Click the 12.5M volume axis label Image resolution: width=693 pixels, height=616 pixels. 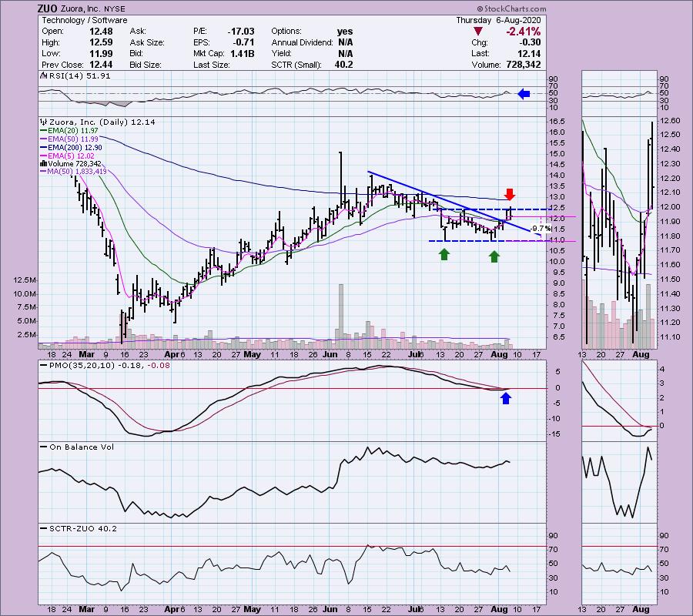coord(25,280)
